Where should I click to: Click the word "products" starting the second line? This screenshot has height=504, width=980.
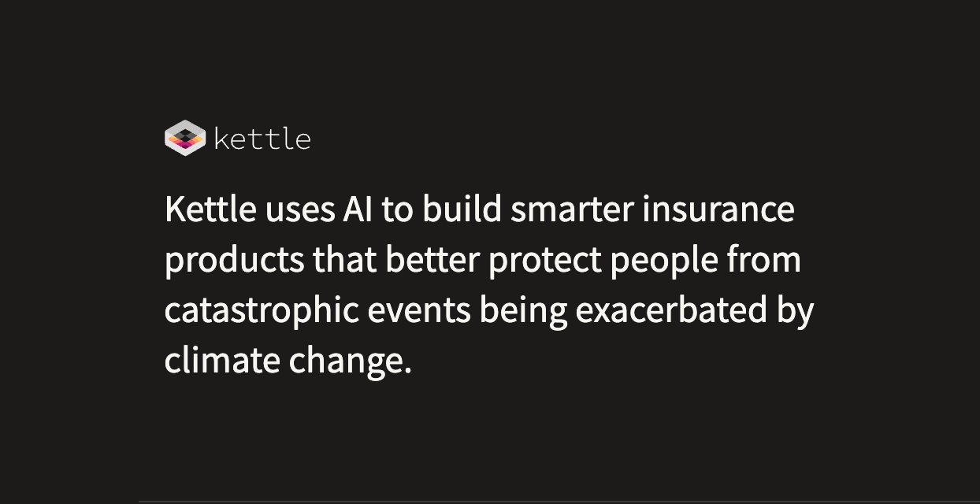click(234, 261)
